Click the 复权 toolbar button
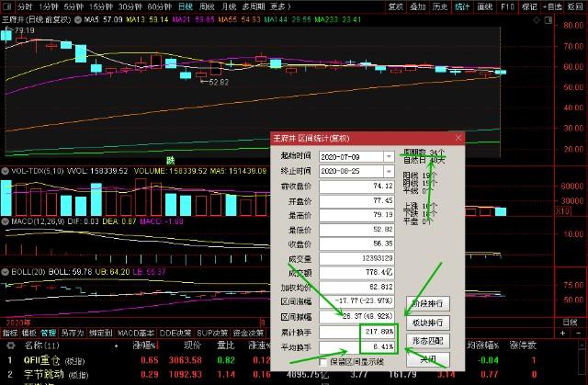Image resolution: width=588 pixels, height=385 pixels. coord(395,6)
